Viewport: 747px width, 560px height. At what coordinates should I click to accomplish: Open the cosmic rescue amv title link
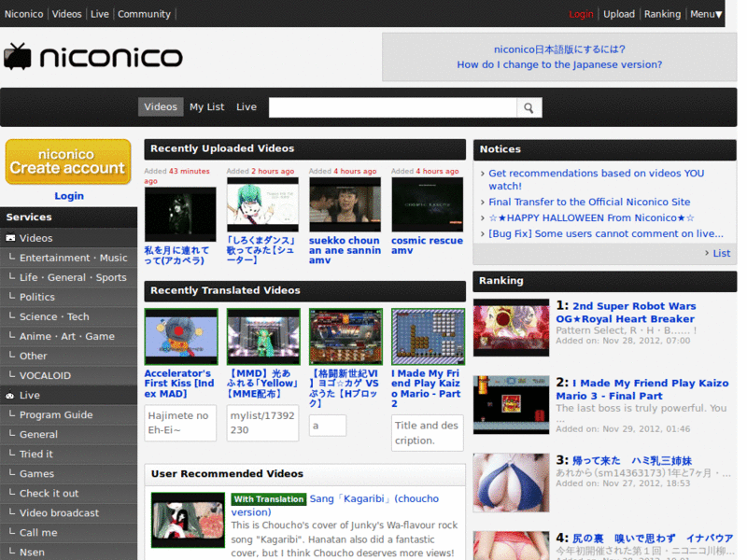click(x=427, y=245)
